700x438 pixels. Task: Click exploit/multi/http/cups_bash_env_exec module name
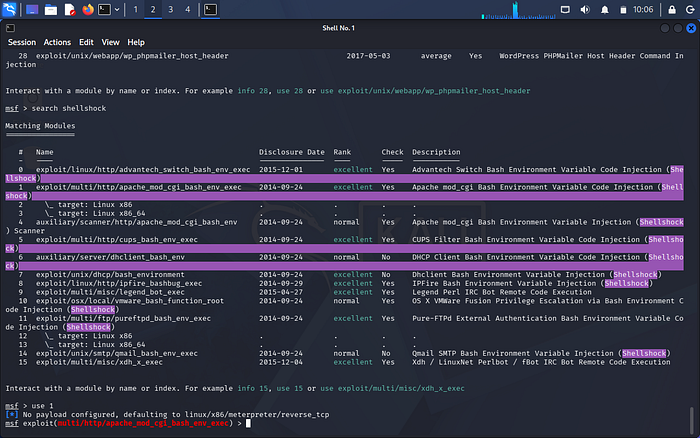coord(117,240)
